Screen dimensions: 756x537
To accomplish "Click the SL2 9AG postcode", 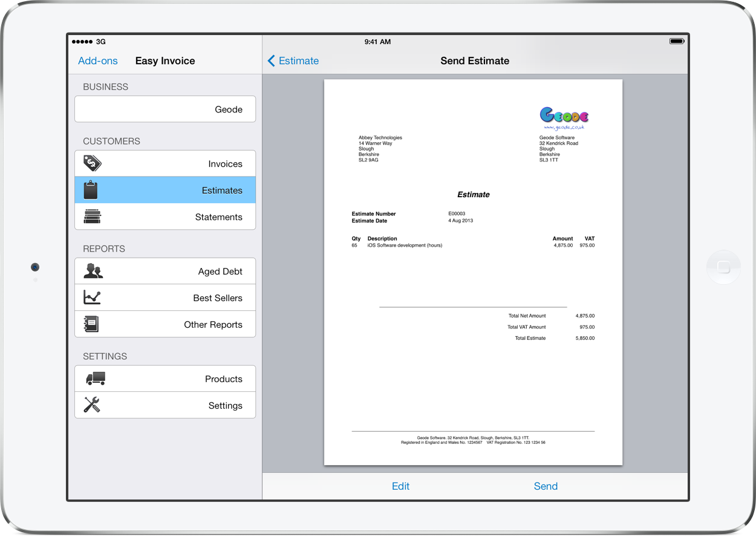I will pyautogui.click(x=368, y=160).
